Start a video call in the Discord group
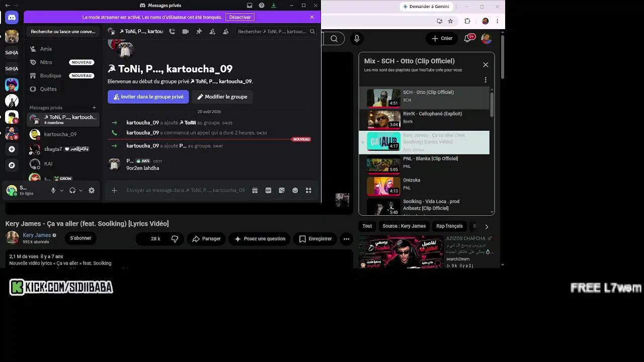 tap(186, 31)
